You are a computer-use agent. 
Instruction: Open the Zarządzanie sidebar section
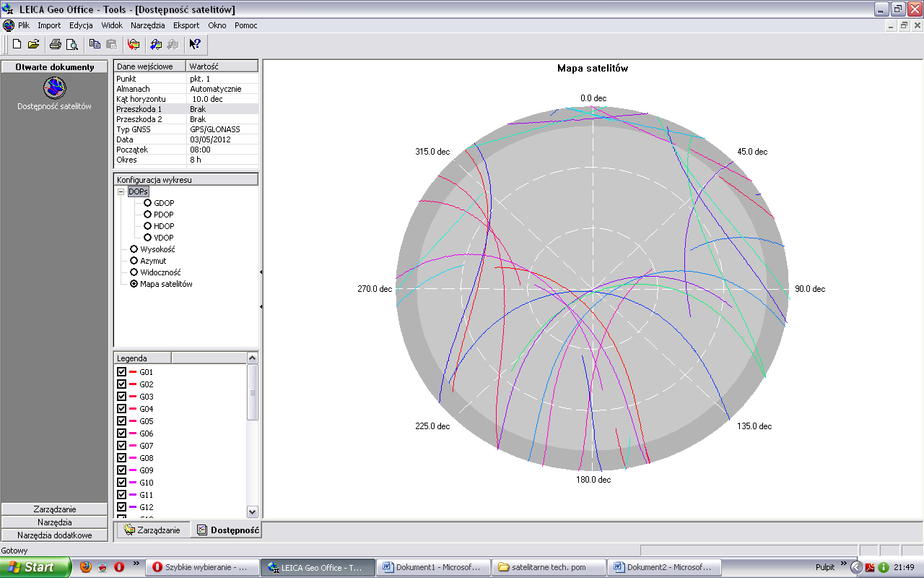[55, 509]
